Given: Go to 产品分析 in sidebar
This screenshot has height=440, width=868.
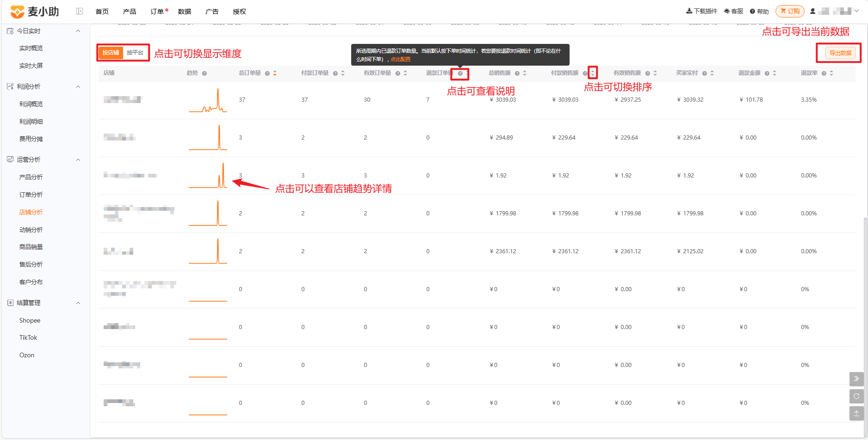Looking at the screenshot, I should tap(31, 177).
